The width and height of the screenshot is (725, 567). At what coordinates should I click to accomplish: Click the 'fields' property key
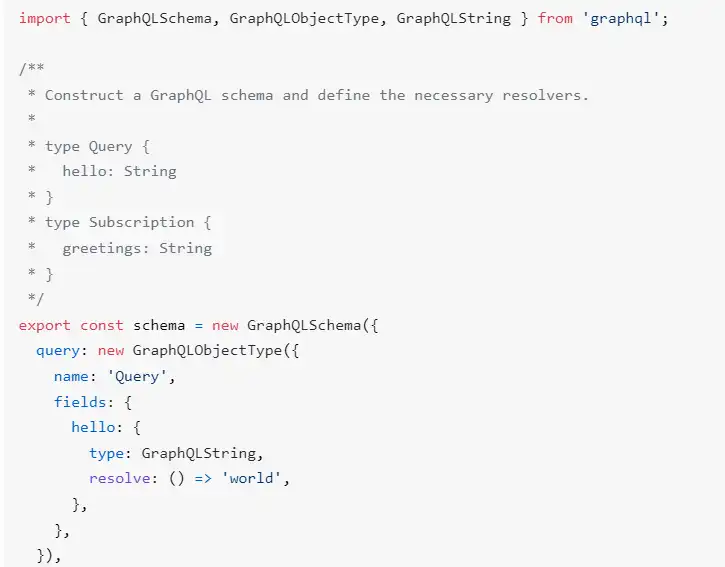coord(80,401)
